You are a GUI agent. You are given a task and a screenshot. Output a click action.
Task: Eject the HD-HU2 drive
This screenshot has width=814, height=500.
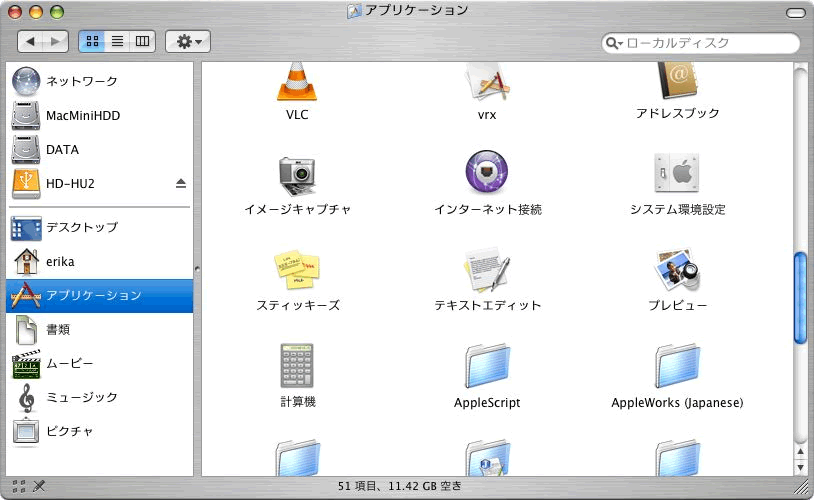(x=181, y=183)
